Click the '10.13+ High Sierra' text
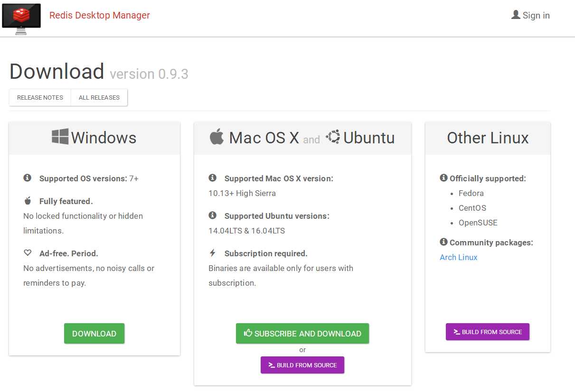Viewport: 575px width, 392px height. (242, 193)
